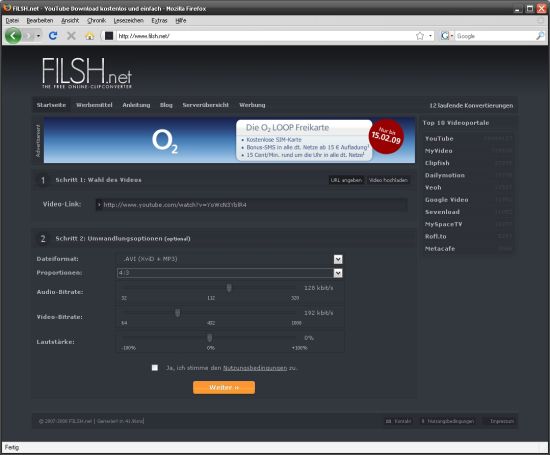550x455 pixels.
Task: Open the Nutzungsbedingungen link near checkbox
Action: 255,368
